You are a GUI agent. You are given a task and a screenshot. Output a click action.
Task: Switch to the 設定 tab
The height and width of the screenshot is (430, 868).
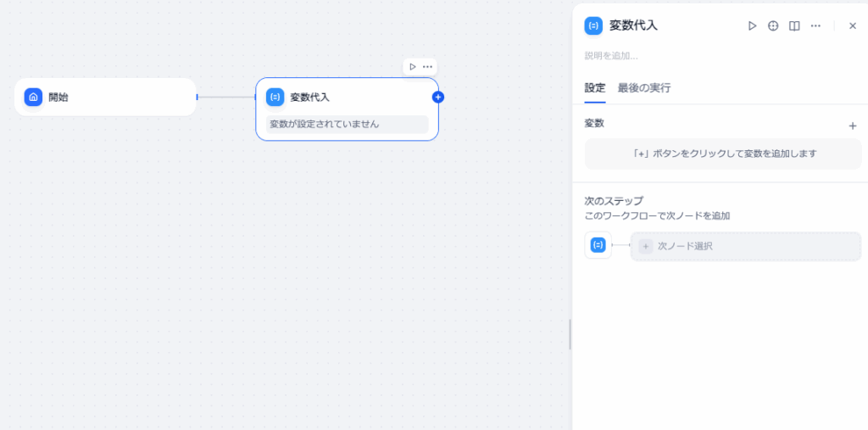point(595,88)
